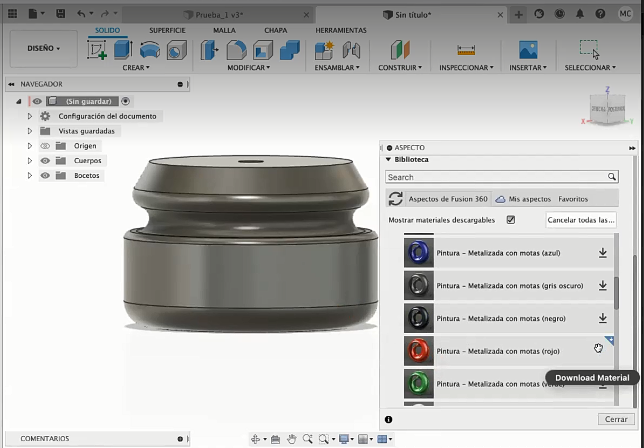Click the Undo arrow in top bar
The image size is (644, 448).
pos(83,14)
